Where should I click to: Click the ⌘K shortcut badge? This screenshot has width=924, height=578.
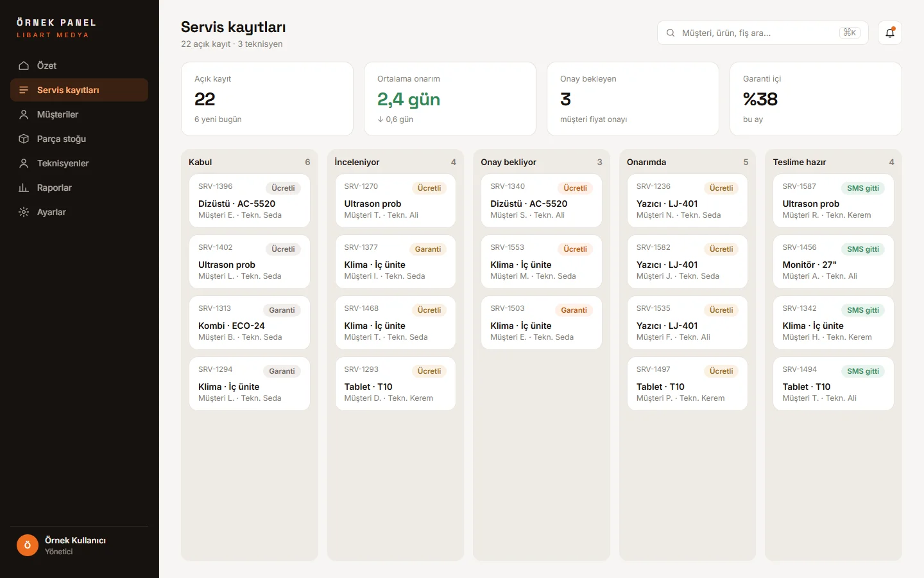tap(850, 33)
